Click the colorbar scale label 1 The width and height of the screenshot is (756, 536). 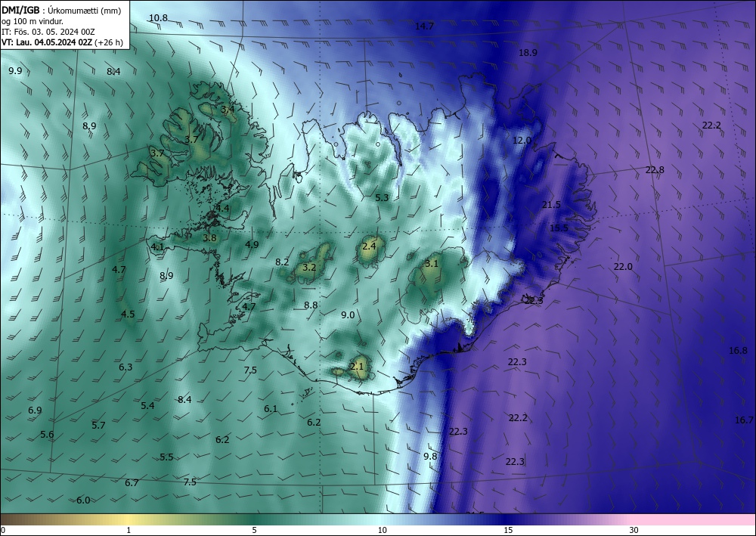[x=129, y=531]
